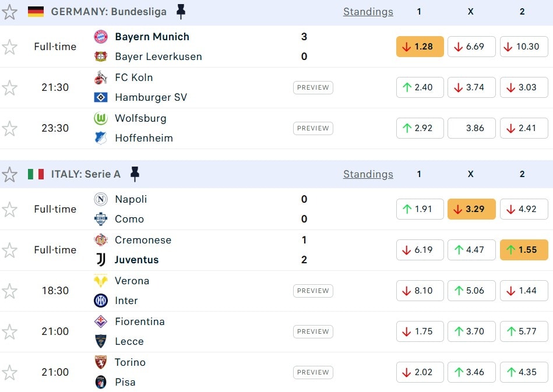Click the Wolfsburg team crest

101,118
